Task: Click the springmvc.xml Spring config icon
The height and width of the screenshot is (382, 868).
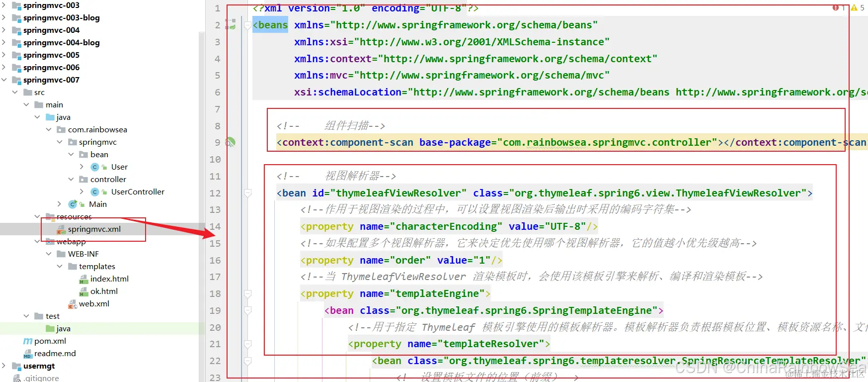Action: coord(61,229)
